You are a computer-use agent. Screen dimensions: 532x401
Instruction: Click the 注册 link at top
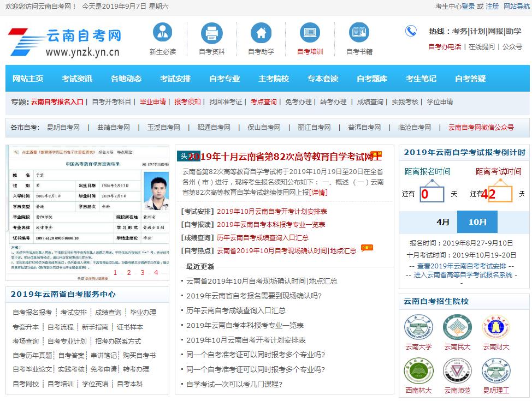point(492,7)
